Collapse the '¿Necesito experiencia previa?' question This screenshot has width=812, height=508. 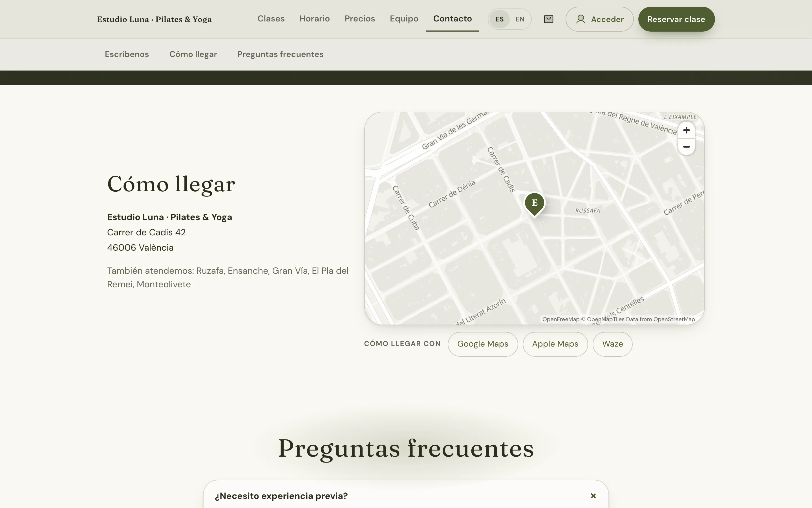tap(593, 496)
